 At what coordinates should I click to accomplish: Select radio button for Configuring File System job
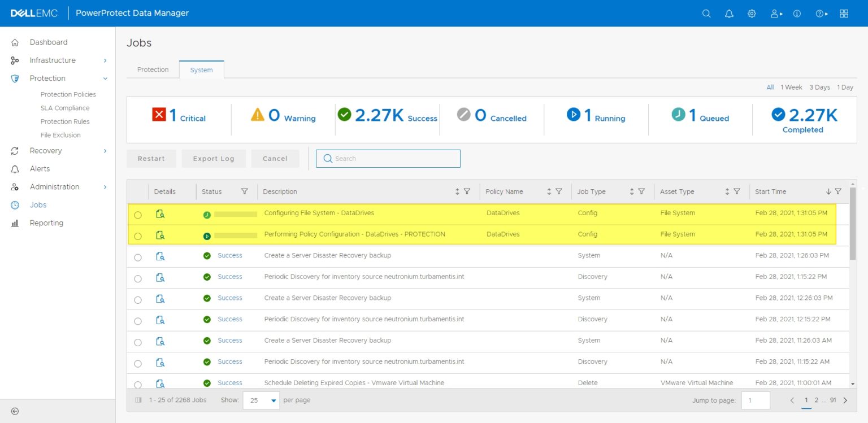[138, 215]
